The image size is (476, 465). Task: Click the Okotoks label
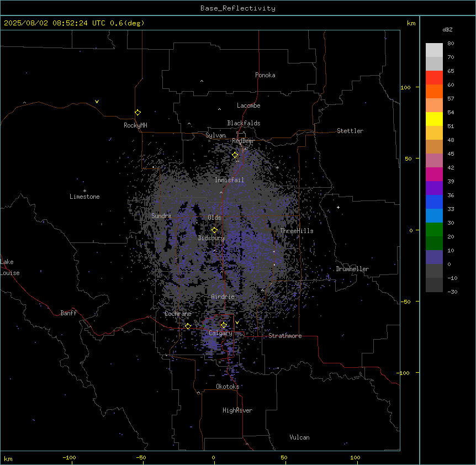tap(228, 387)
